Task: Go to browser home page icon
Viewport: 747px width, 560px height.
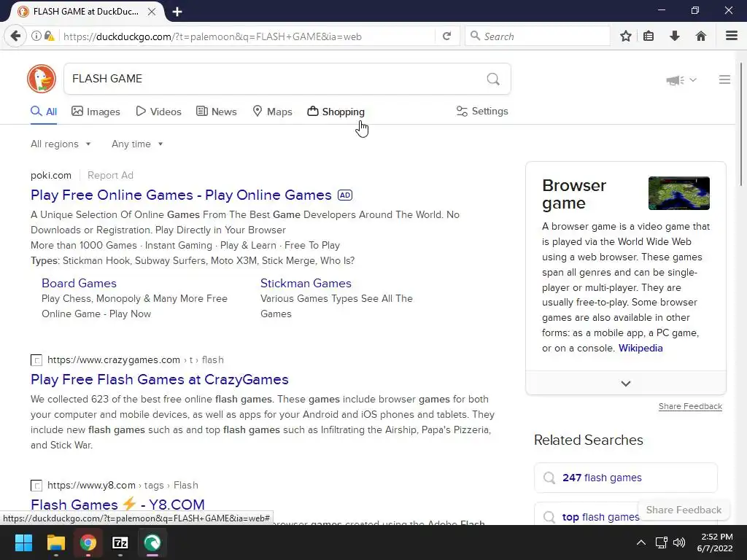Action: click(700, 36)
